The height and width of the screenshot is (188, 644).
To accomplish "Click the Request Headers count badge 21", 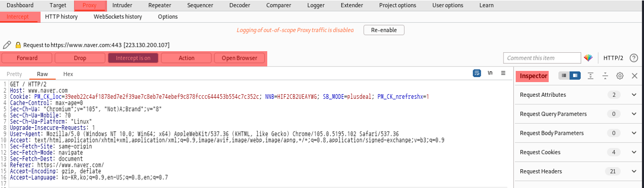I will 613,171.
